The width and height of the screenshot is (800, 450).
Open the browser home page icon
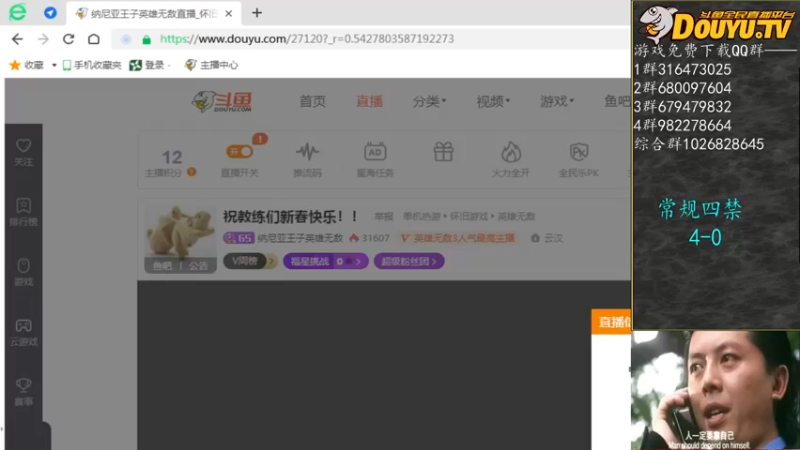(x=94, y=39)
